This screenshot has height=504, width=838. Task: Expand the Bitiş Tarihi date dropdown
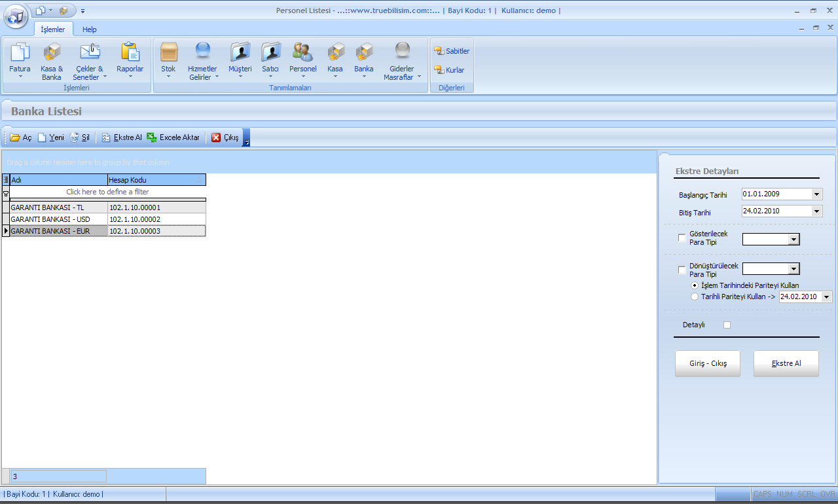[816, 211]
